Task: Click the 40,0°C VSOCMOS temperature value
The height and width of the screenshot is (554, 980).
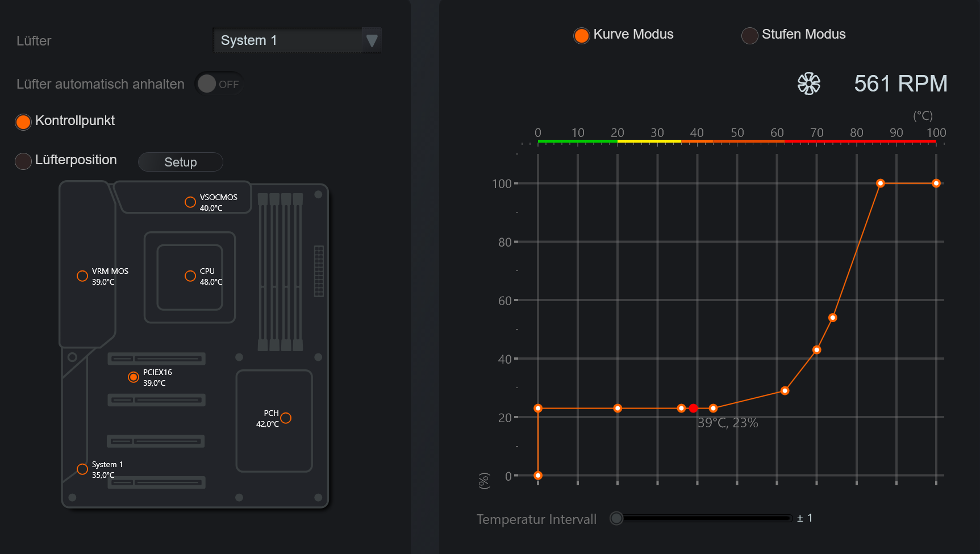Action: (211, 208)
